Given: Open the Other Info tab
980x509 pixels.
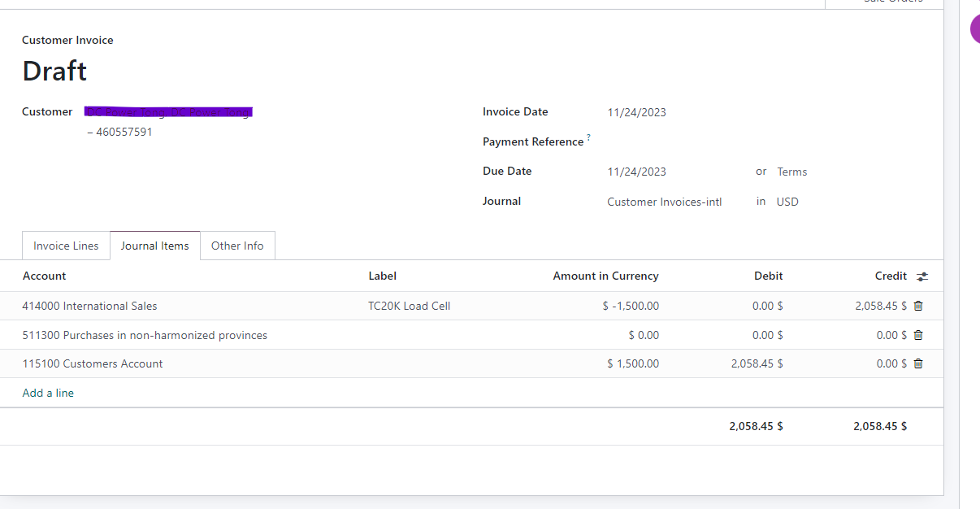Looking at the screenshot, I should [237, 246].
